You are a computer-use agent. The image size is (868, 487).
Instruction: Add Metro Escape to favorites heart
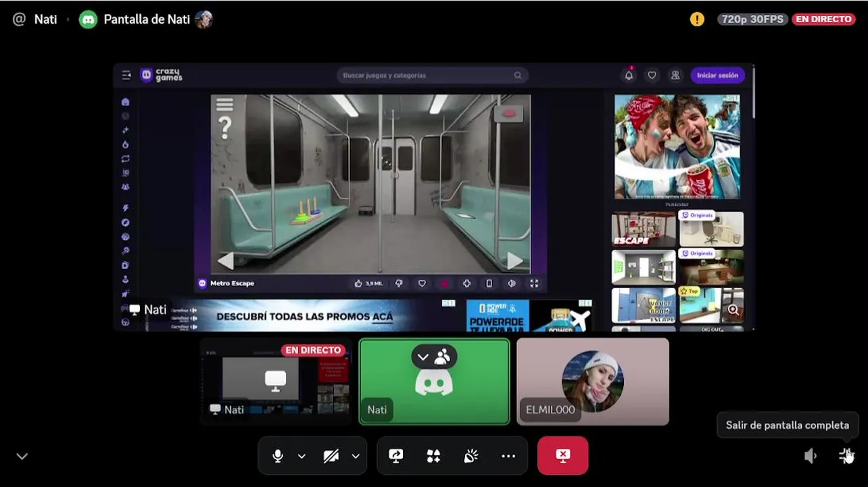click(422, 283)
